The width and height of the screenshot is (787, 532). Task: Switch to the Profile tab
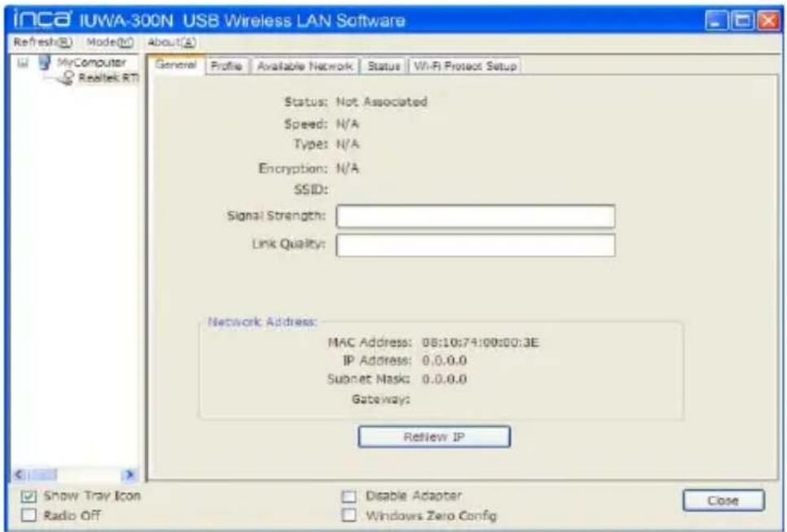click(226, 66)
